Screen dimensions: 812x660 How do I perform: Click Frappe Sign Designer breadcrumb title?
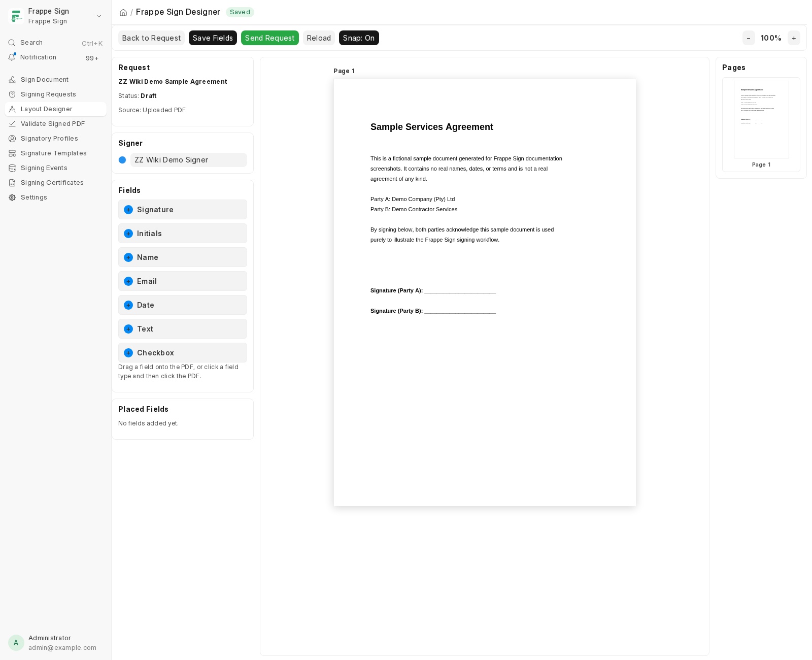(178, 12)
